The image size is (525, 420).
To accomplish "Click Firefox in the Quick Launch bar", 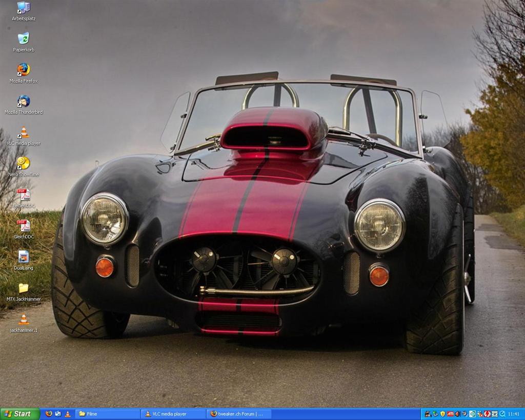I will 49,414.
